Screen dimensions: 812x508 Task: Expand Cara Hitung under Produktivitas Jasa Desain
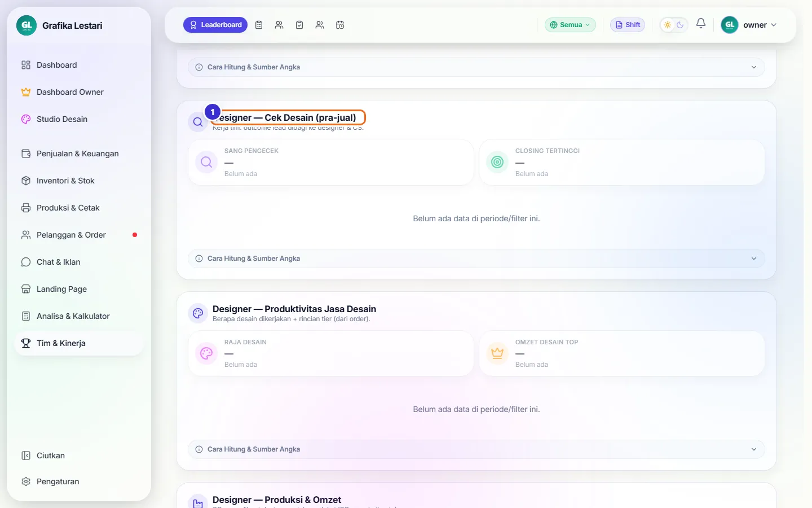pyautogui.click(x=476, y=449)
